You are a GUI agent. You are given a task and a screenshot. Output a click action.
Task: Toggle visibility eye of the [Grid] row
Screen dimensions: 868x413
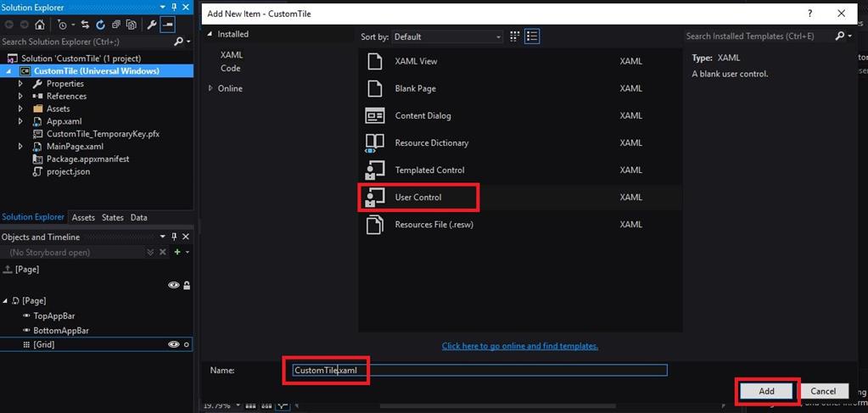coord(174,344)
